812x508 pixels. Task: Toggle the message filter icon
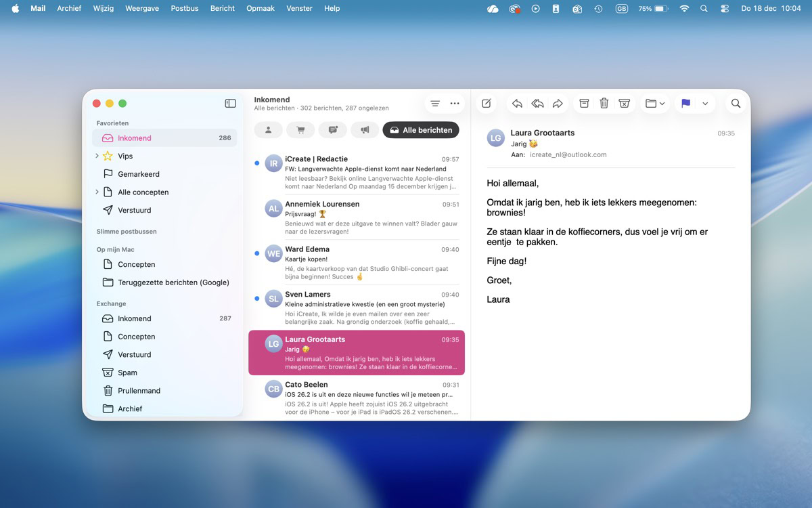click(435, 104)
